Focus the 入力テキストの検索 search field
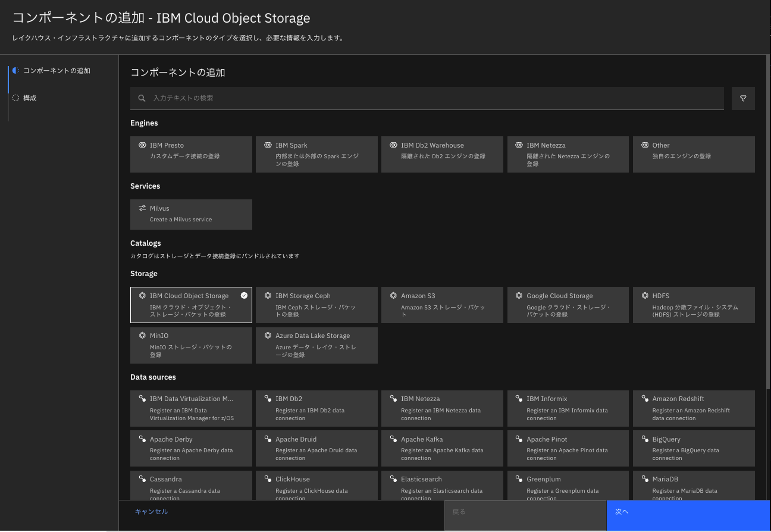The height and width of the screenshot is (532, 771). coord(427,98)
